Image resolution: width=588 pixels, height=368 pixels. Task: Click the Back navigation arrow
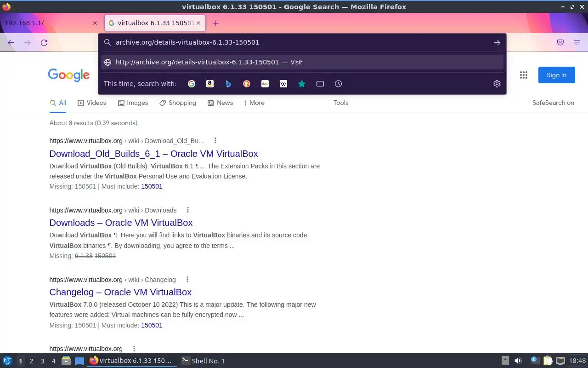tap(11, 42)
